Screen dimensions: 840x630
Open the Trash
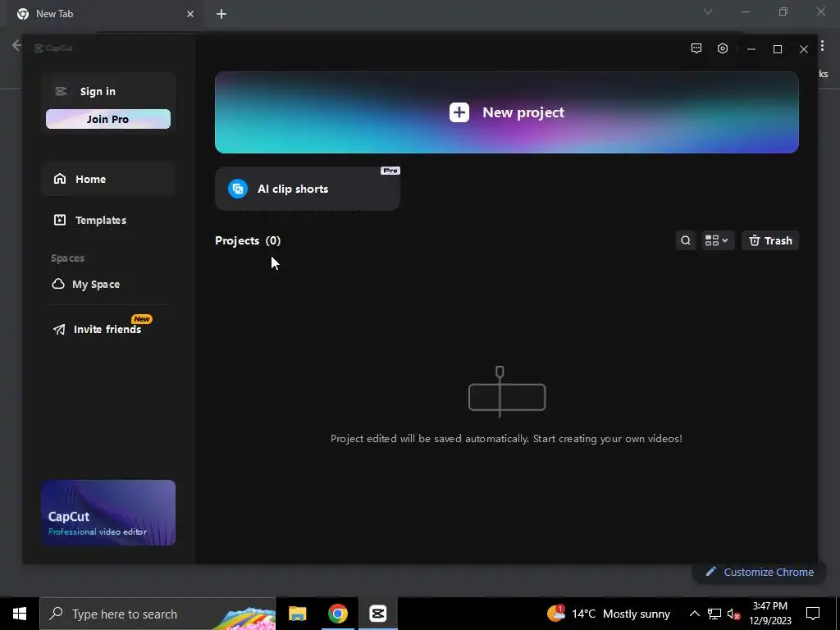770,240
